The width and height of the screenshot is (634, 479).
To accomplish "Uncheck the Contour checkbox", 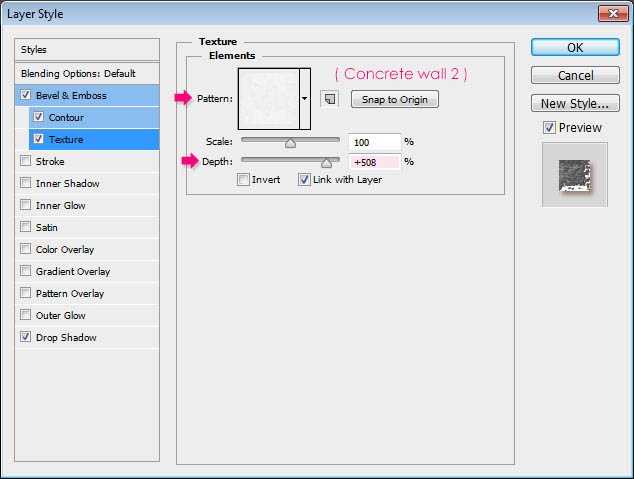I will [x=38, y=117].
